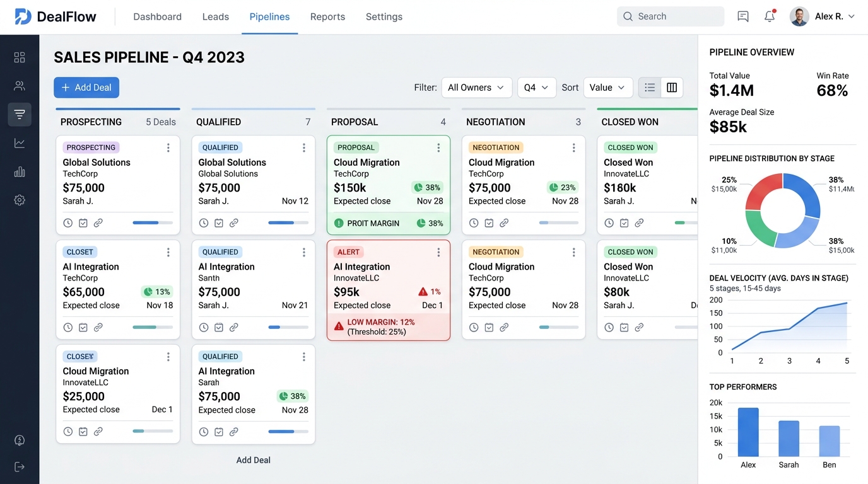Viewport: 868px width, 484px height.
Task: Open the dashboard grid icon in the sidebar
Action: 20,57
